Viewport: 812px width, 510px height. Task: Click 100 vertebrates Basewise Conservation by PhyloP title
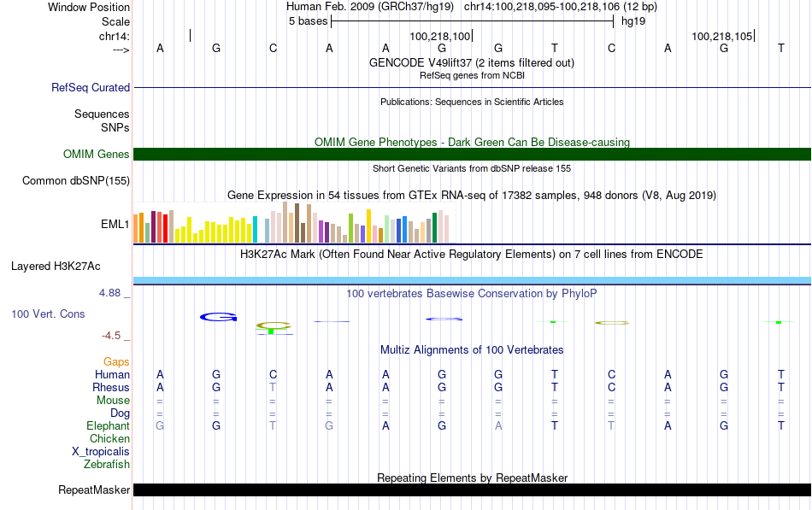click(x=472, y=294)
